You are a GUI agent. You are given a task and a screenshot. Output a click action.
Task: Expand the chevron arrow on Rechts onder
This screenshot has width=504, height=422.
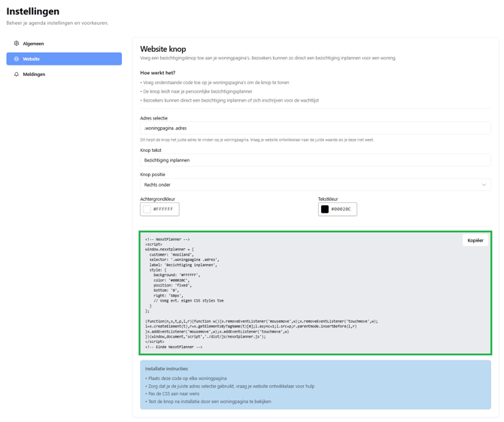pos(484,185)
